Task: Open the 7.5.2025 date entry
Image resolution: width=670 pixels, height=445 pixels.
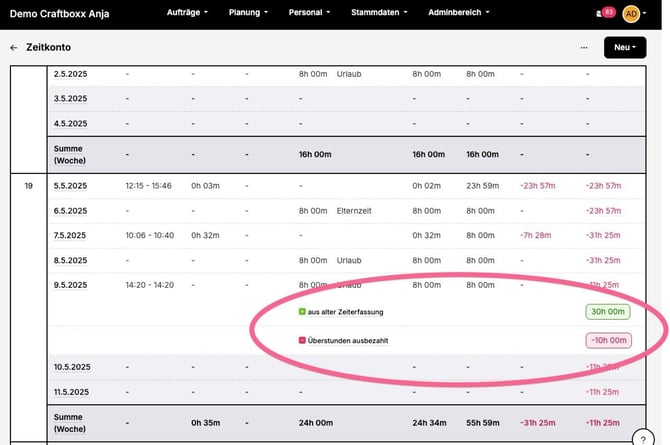Action: coord(70,235)
